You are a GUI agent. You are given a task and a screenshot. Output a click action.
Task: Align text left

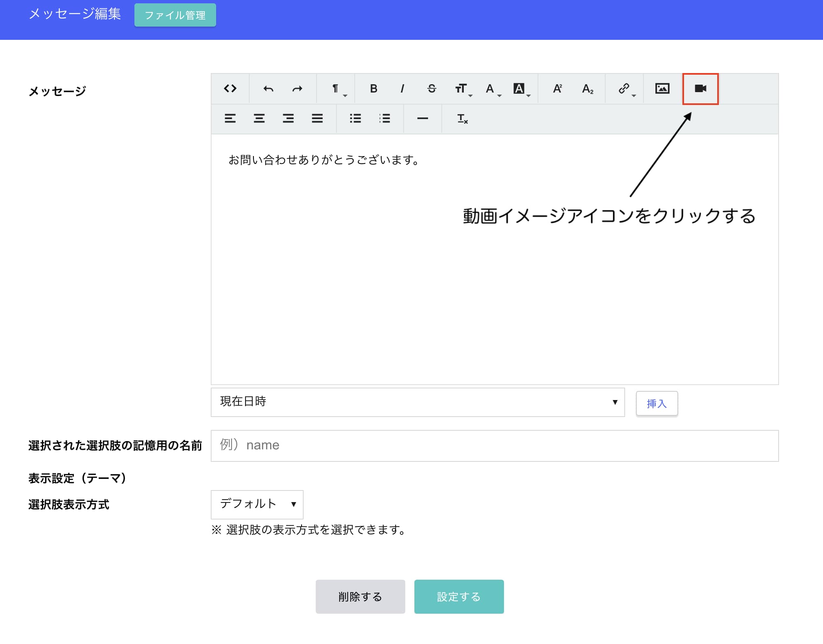click(230, 119)
